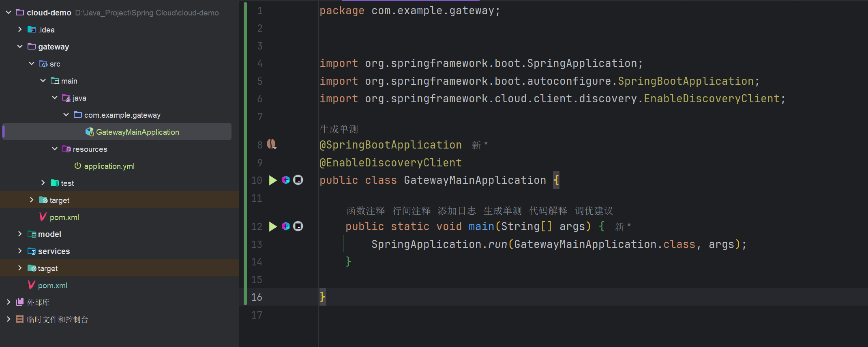The width and height of the screenshot is (868, 347).
Task: Expand the services module
Action: click(20, 251)
